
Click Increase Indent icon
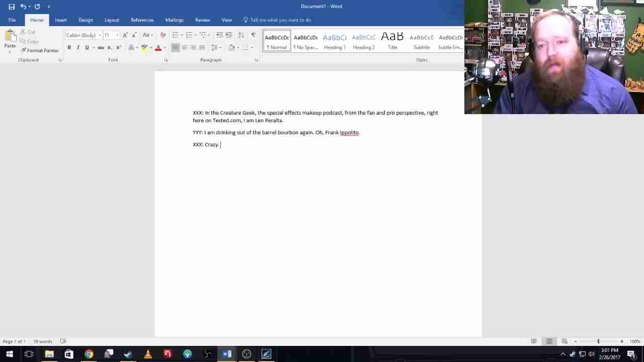[x=228, y=35]
